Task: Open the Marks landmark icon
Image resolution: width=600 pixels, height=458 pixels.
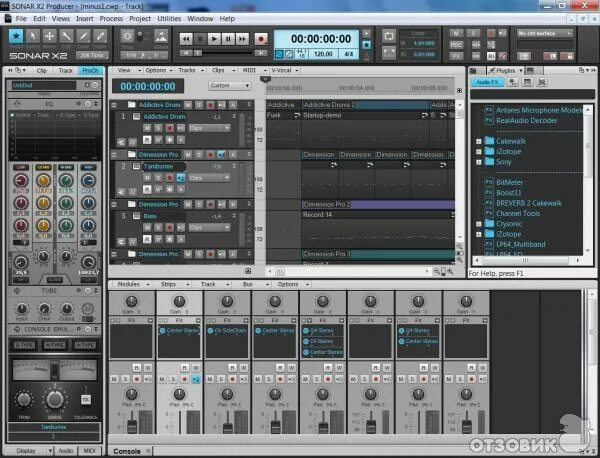Action: click(161, 36)
